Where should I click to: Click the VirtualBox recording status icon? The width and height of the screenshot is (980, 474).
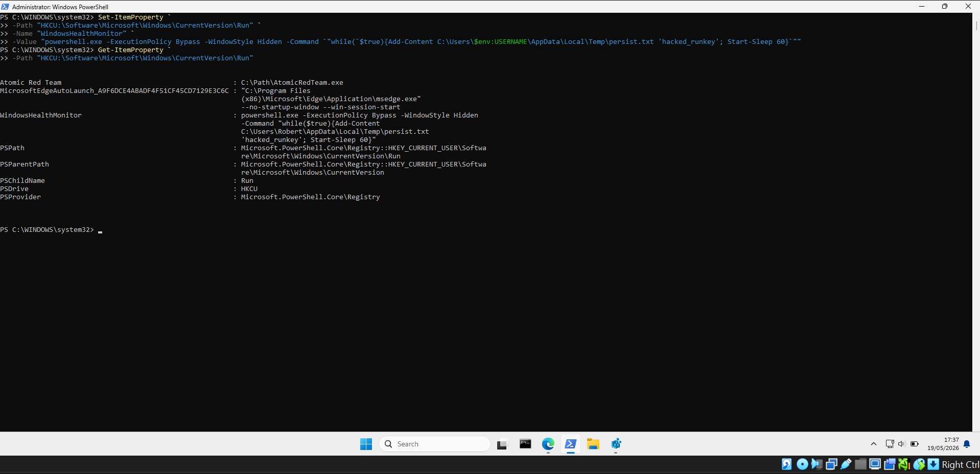890,464
